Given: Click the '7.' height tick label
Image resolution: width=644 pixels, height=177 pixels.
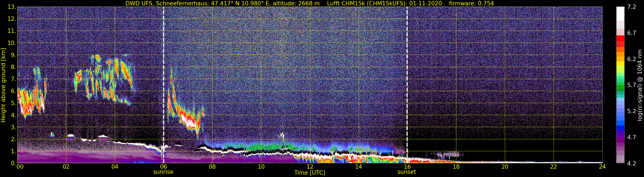Looking at the screenshot, I should [13, 79].
